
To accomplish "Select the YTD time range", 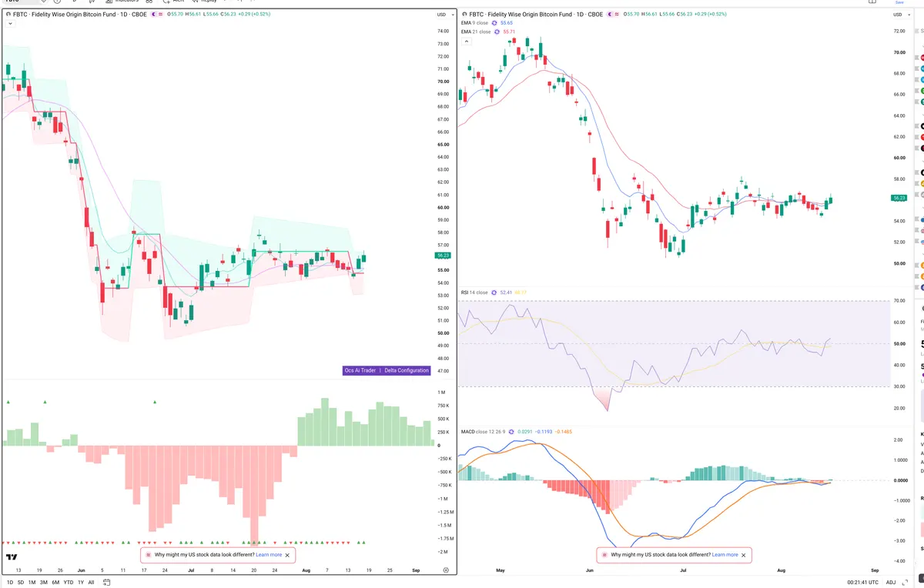I will pos(69,583).
